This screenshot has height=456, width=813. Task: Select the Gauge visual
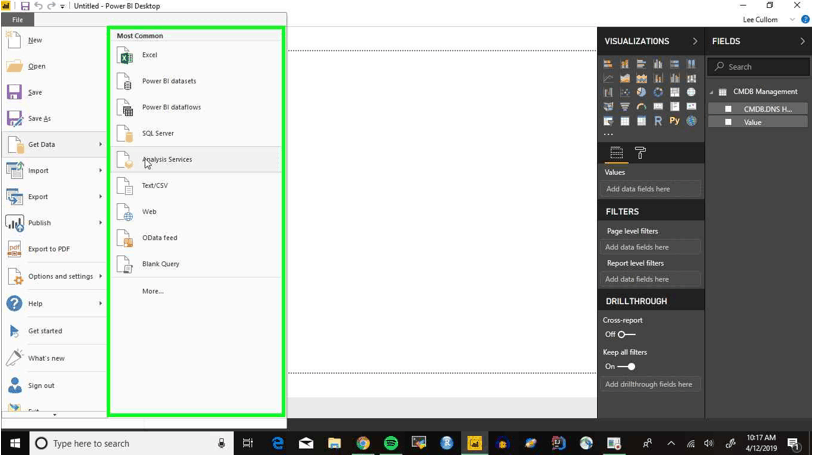(641, 106)
